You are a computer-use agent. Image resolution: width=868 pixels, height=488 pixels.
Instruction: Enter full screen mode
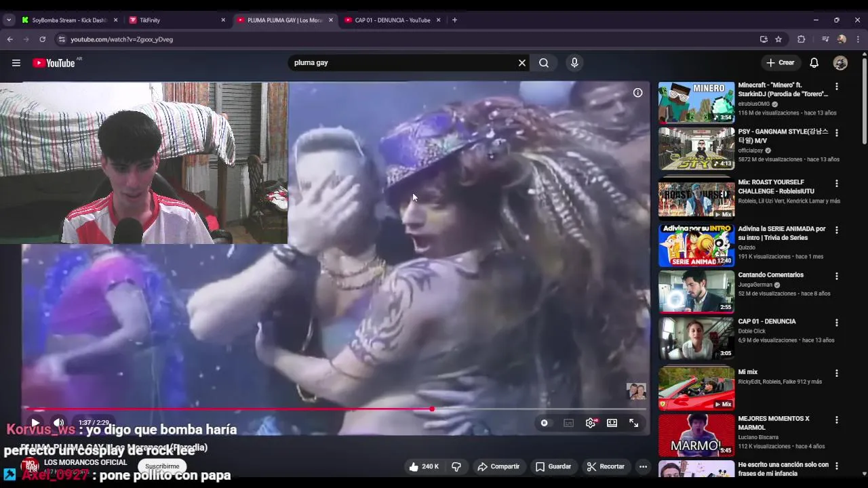pyautogui.click(x=633, y=423)
